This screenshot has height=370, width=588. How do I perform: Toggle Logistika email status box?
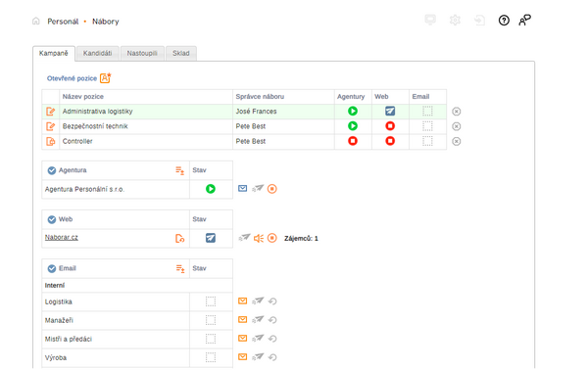(211, 301)
